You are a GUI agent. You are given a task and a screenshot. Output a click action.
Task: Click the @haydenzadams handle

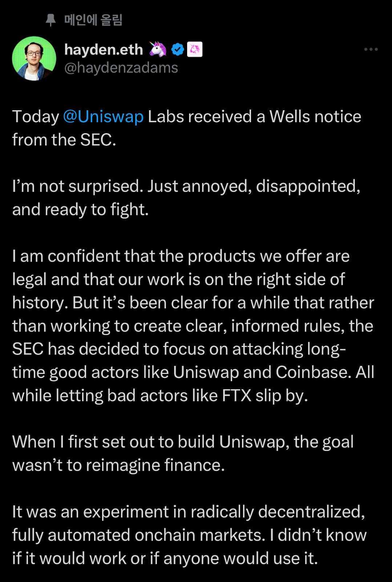pyautogui.click(x=121, y=68)
